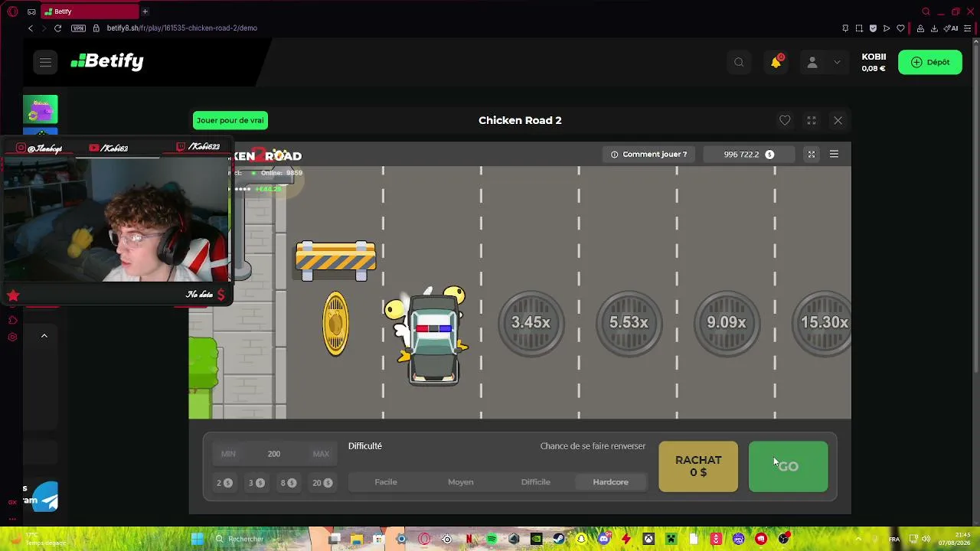Open Opera GX from the taskbar
This screenshot has height=551, width=980.
[x=424, y=539]
